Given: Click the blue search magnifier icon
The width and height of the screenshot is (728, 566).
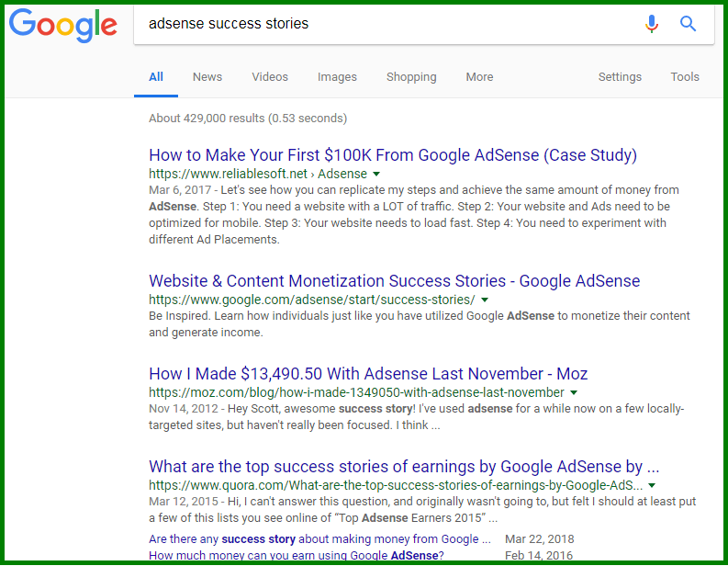Looking at the screenshot, I should point(688,23).
